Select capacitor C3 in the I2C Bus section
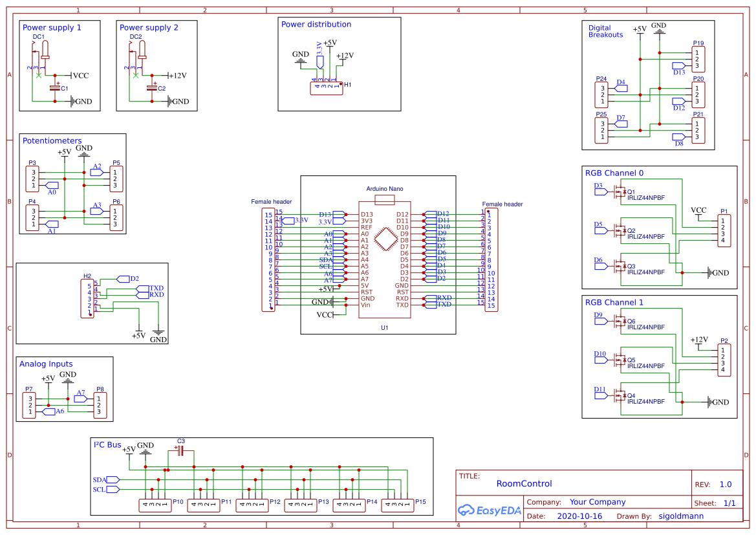756x535 pixels. tap(181, 451)
